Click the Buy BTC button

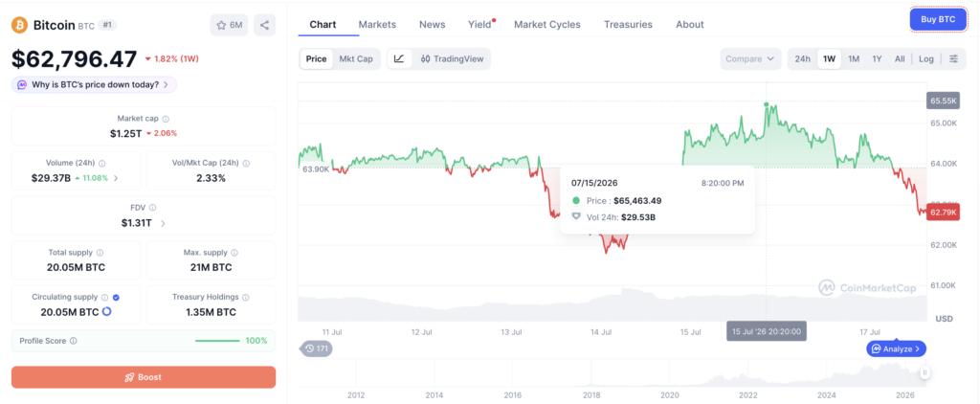click(x=938, y=19)
